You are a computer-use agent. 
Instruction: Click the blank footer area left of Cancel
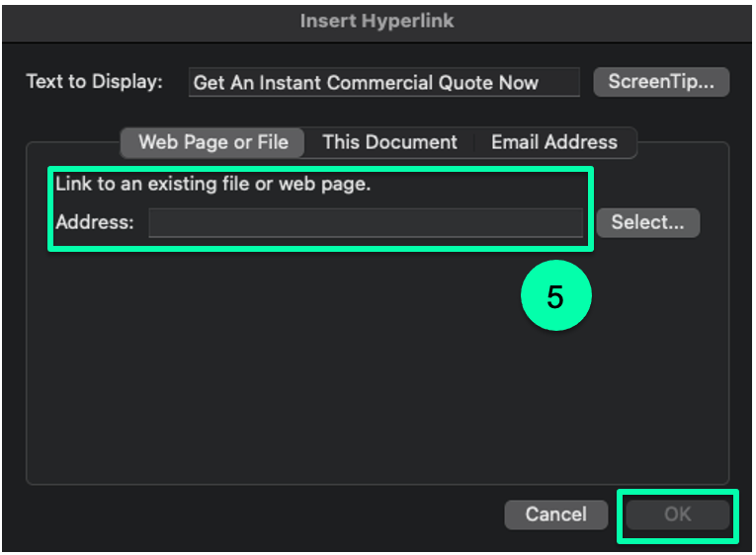pyautogui.click(x=253, y=515)
